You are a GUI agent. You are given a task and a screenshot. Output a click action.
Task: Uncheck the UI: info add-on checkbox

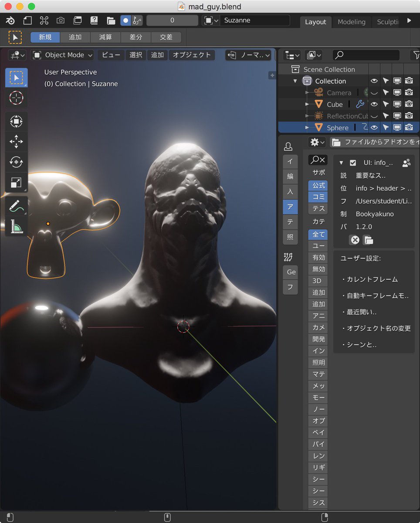(x=353, y=163)
